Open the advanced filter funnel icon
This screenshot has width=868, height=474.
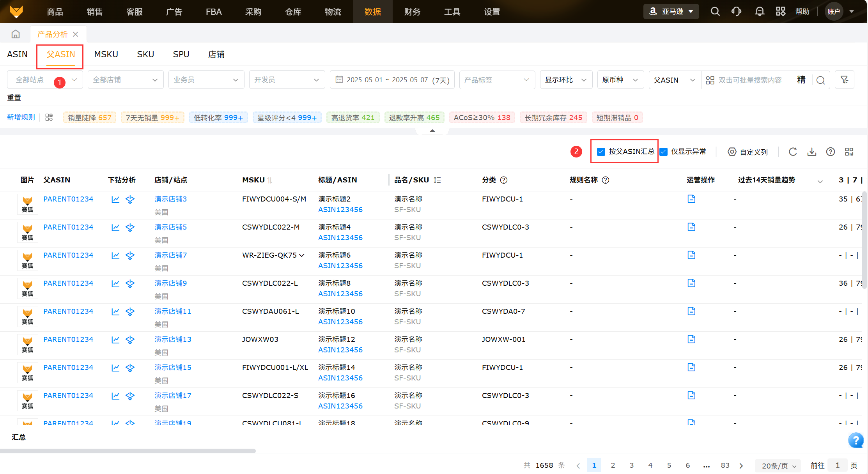pyautogui.click(x=844, y=80)
